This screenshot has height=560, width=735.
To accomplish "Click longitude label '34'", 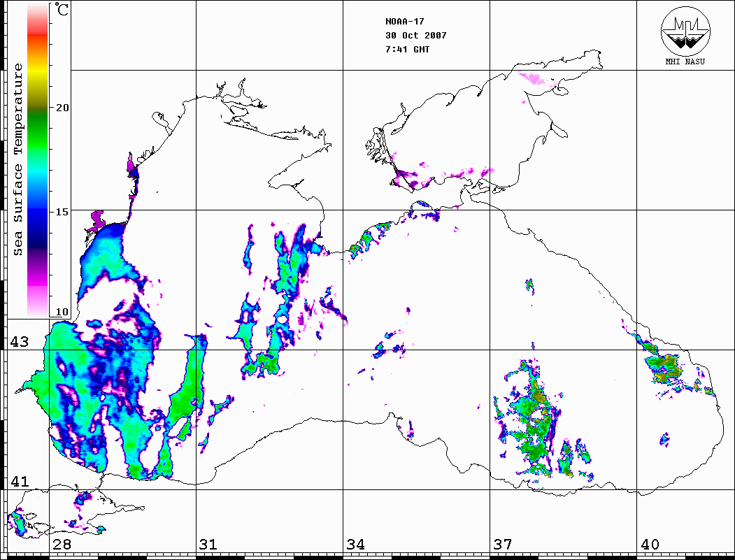I will pyautogui.click(x=355, y=545).
